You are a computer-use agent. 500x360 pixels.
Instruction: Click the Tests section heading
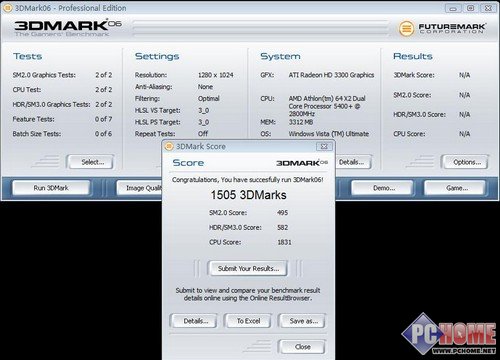pos(28,56)
